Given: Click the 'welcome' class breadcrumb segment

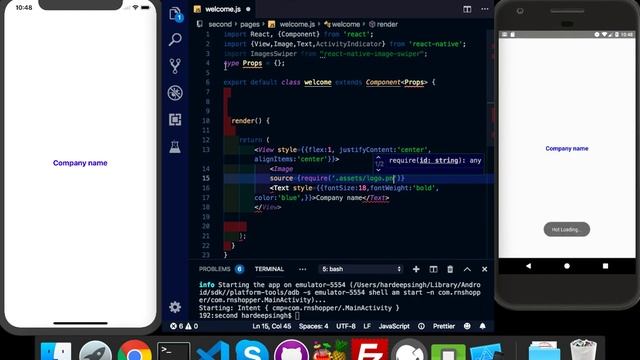Looking at the screenshot, I should pos(346,24).
